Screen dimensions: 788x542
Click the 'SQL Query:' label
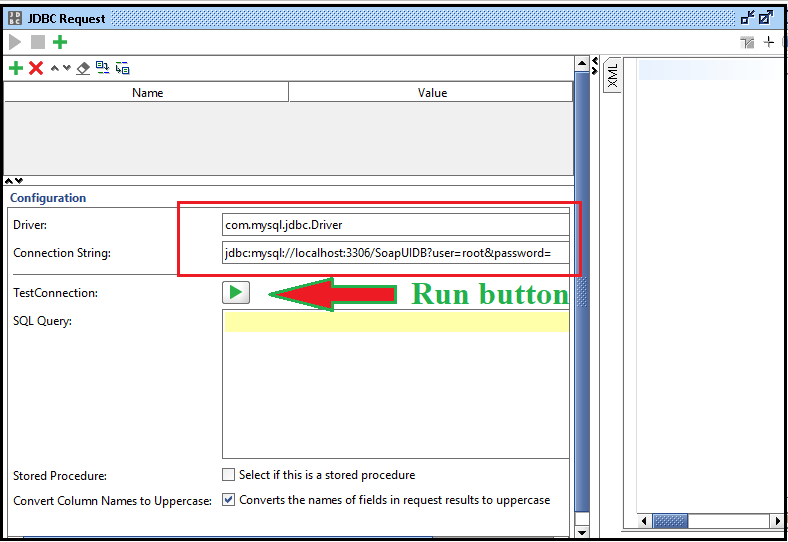tap(42, 321)
